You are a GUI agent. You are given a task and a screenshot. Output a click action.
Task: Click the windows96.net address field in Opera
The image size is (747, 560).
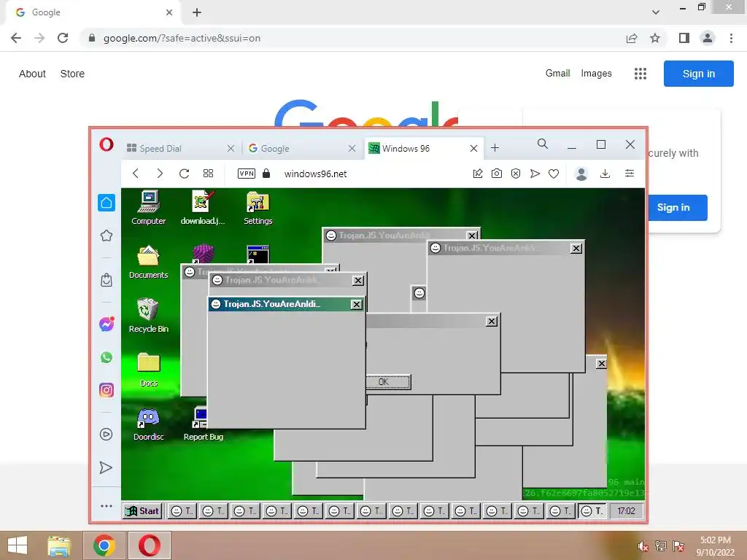315,174
